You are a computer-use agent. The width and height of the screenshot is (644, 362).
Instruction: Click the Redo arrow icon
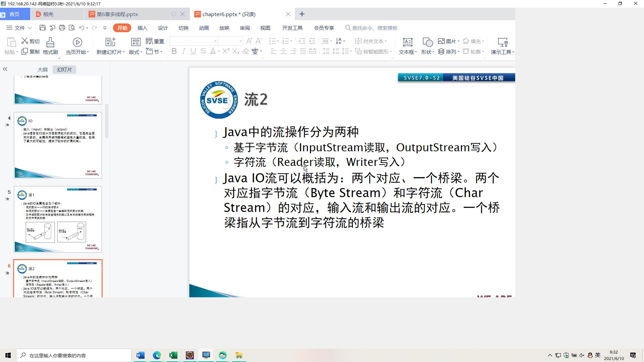[95, 28]
